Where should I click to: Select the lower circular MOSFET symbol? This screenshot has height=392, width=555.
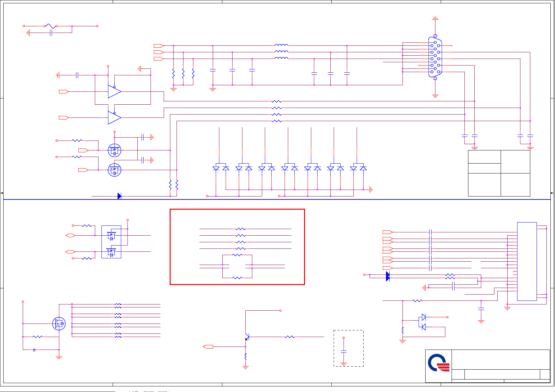tap(114, 170)
